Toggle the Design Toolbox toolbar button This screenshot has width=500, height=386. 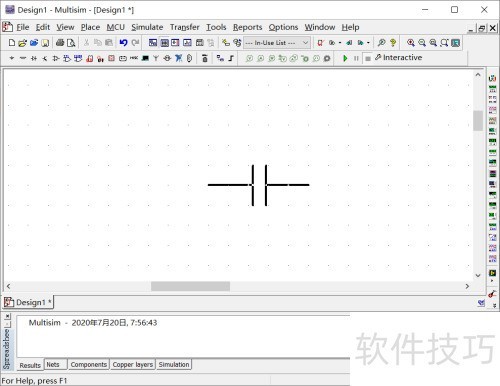153,43
